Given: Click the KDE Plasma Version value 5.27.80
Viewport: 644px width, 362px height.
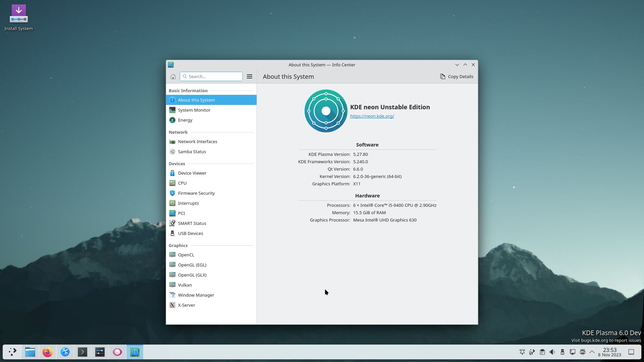Looking at the screenshot, I should (361, 154).
